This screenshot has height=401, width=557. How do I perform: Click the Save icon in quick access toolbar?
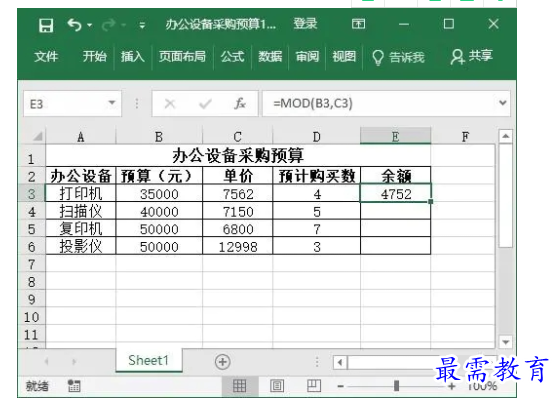(x=46, y=26)
